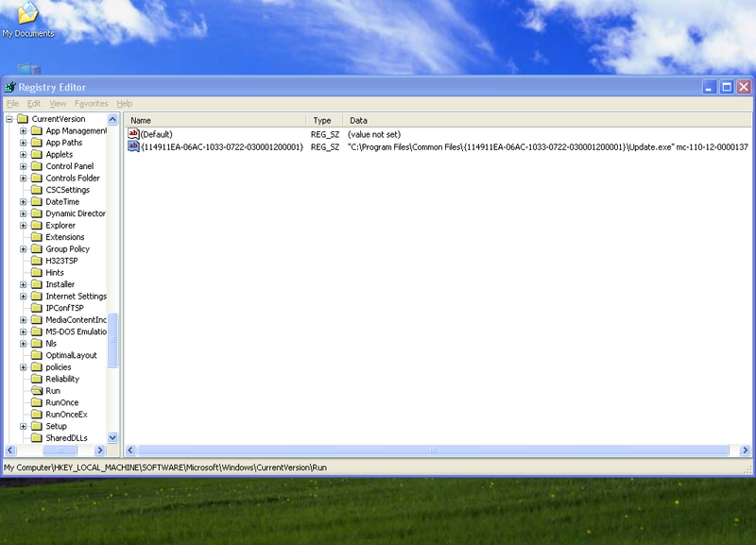Select the IPConfTSP folder icon
The image size is (756, 545).
click(37, 308)
